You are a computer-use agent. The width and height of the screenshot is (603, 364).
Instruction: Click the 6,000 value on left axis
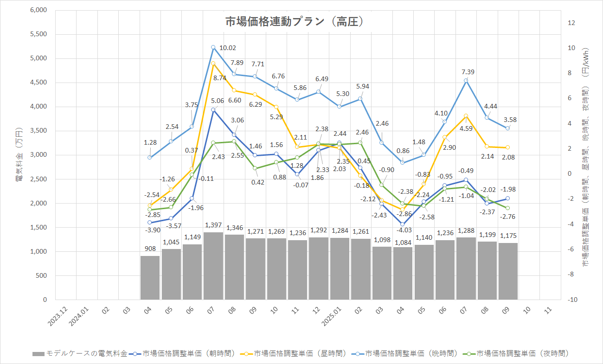[38, 10]
